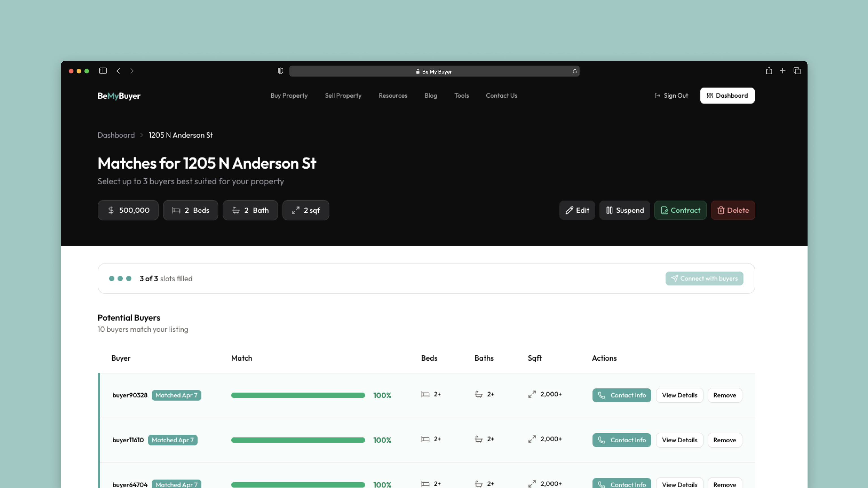Click the Sqft column header
Screen dimensions: 868x488
[534, 358]
